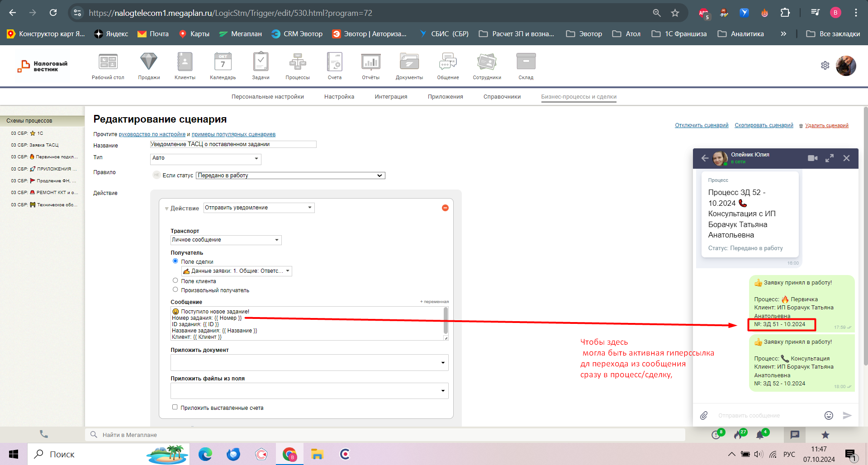868x465 pixels.
Task: Check Приложить выставленные счета checkbox
Action: click(175, 407)
